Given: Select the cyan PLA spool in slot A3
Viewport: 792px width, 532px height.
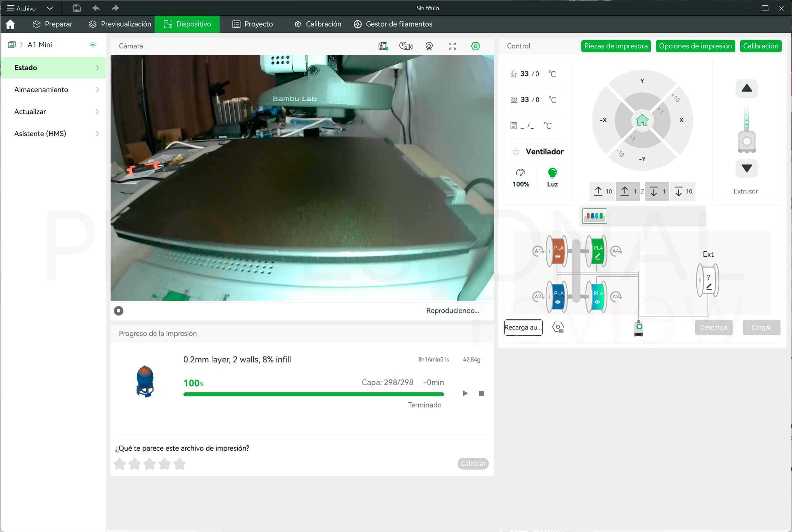Looking at the screenshot, I should [596, 296].
